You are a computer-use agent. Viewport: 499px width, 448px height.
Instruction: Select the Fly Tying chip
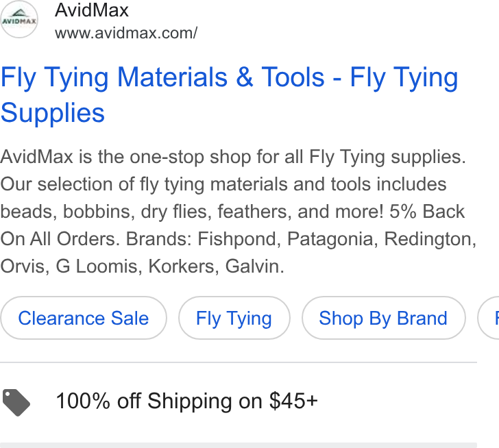pyautogui.click(x=234, y=318)
